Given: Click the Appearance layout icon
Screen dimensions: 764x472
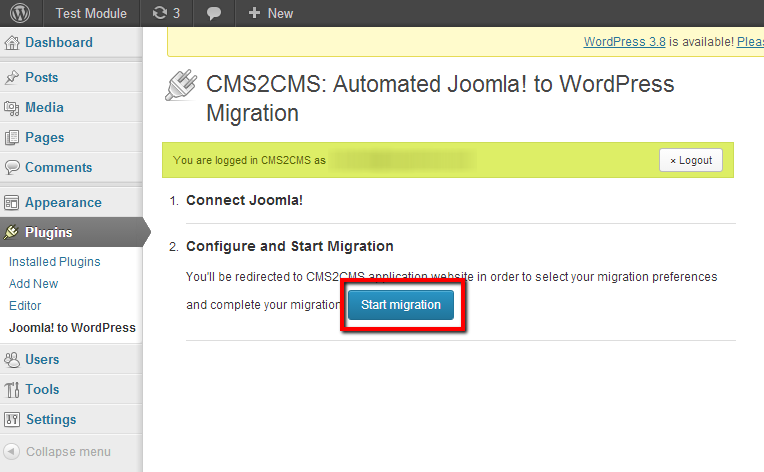Looking at the screenshot, I should tap(12, 203).
